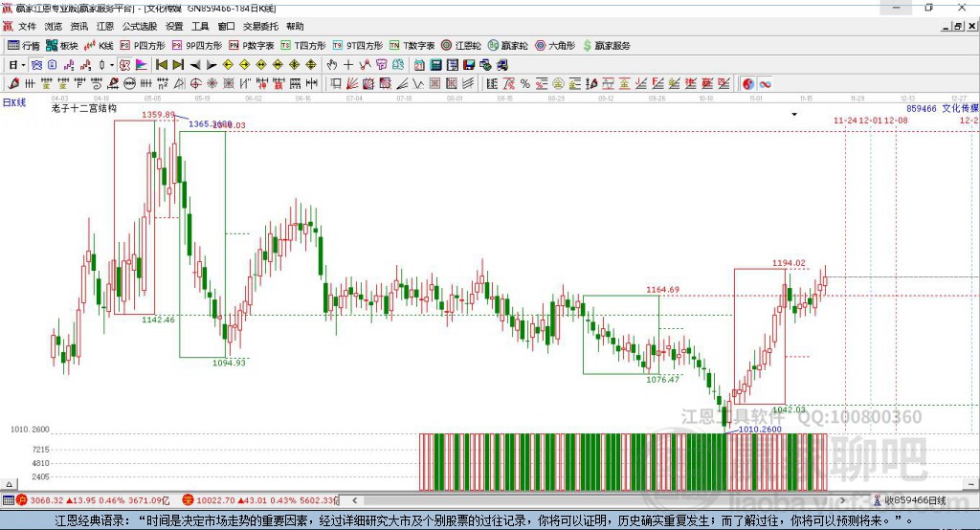
Task: Open the 9T四方形 tool
Action: [x=358, y=46]
